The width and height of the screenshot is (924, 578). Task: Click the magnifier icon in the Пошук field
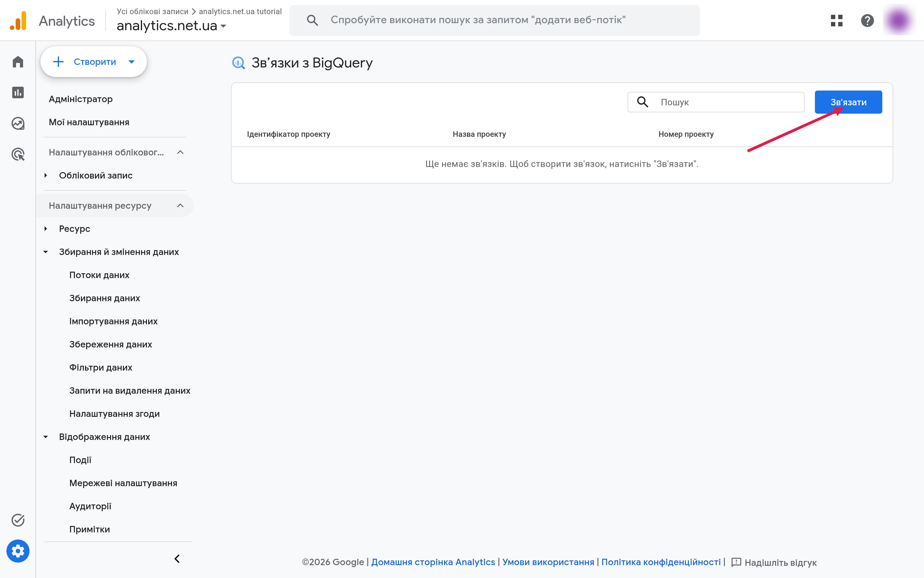pos(643,102)
